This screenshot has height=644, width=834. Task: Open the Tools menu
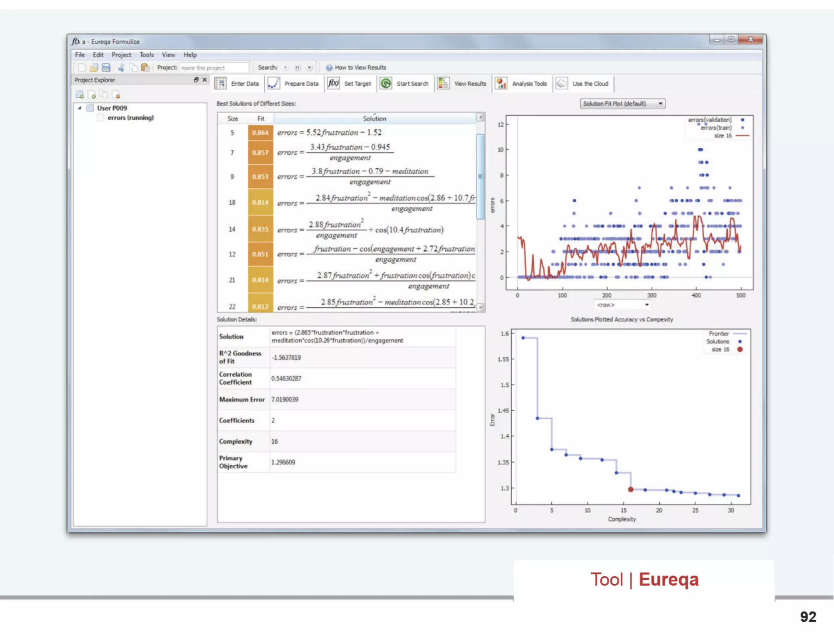click(x=147, y=55)
